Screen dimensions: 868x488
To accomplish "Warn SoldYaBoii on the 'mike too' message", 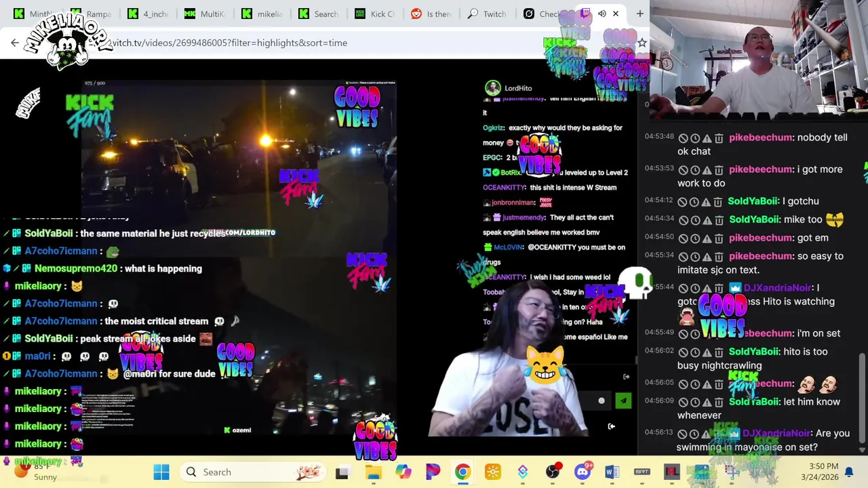I will tap(707, 220).
